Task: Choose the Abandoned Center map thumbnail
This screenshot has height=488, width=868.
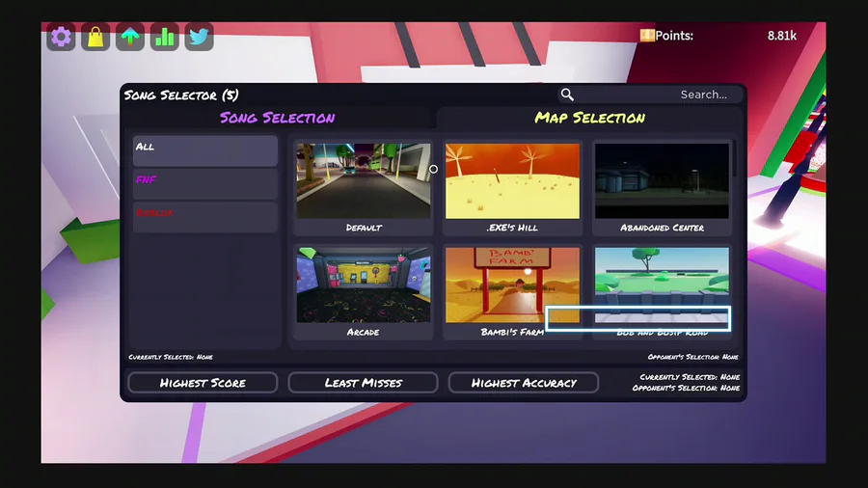Action: tap(662, 181)
